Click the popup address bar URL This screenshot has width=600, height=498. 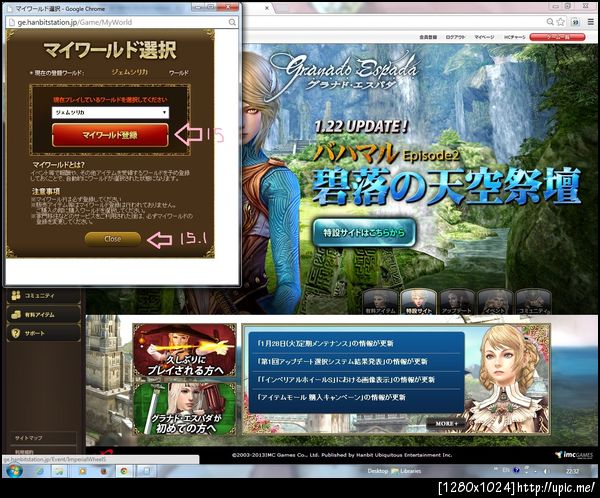click(x=75, y=22)
